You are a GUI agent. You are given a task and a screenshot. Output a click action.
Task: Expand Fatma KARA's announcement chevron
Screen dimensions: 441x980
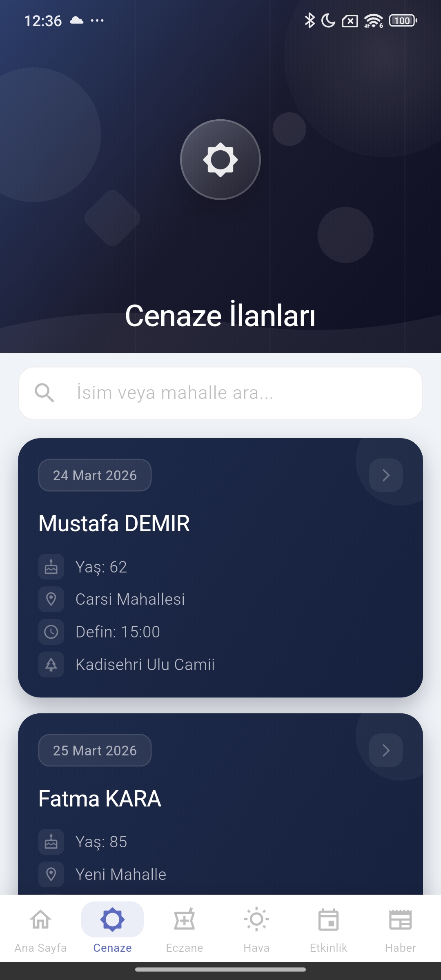[385, 750]
